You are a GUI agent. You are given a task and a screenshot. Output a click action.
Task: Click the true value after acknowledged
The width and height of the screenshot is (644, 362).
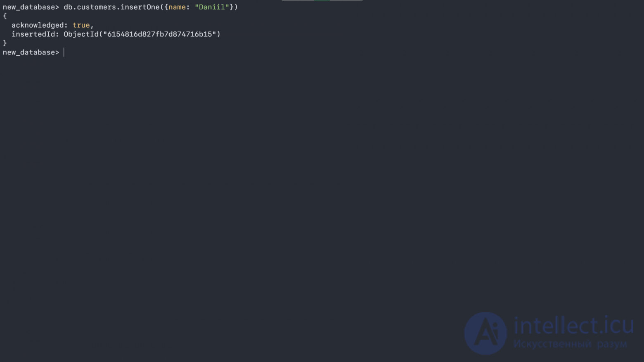point(81,25)
